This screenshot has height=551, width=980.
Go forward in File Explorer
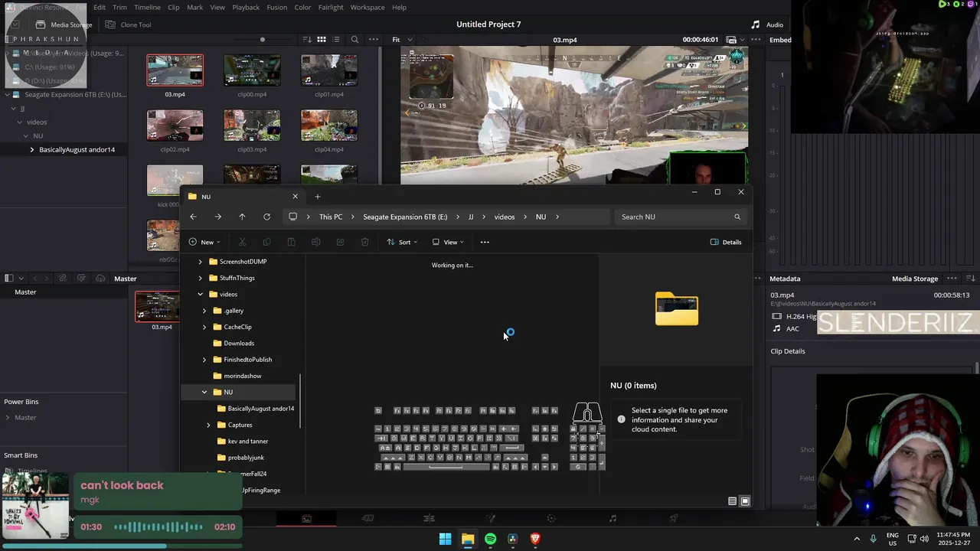217,217
